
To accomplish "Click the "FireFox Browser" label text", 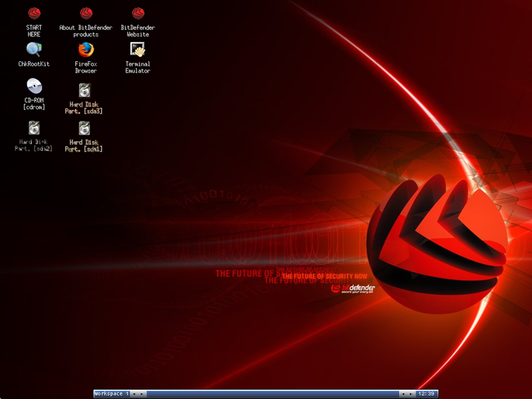I will pyautogui.click(x=86, y=67).
